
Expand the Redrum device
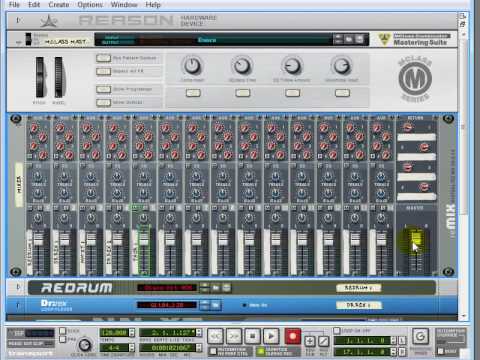click(x=18, y=287)
